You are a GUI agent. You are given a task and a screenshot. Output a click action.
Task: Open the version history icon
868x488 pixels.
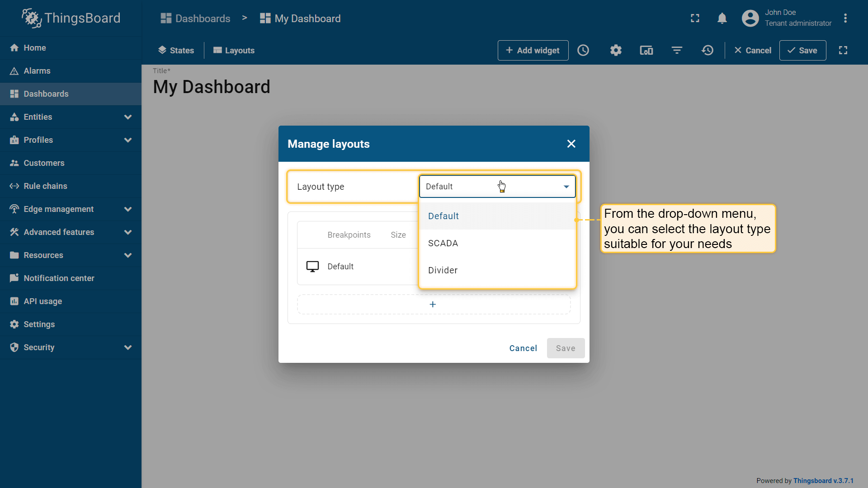pos(708,50)
